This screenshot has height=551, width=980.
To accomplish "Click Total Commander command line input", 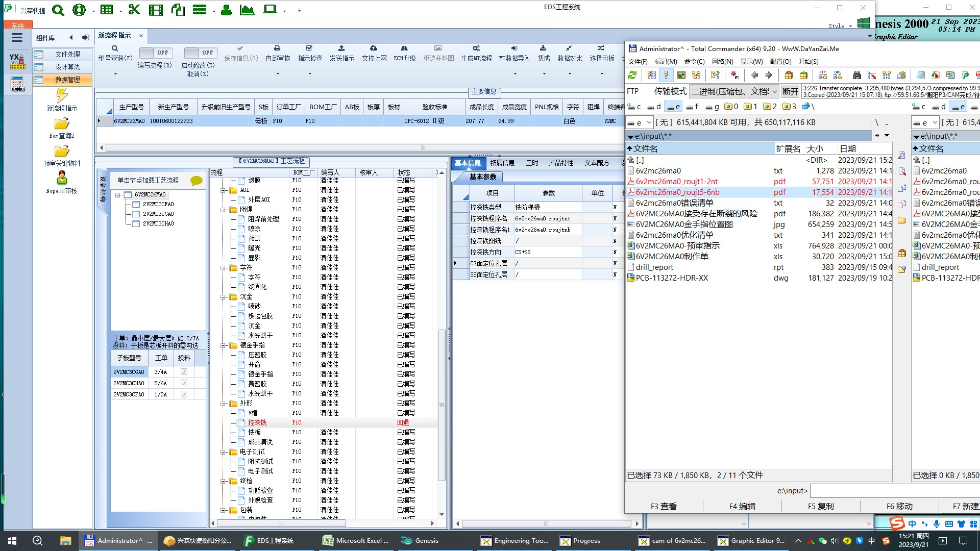I will [x=895, y=491].
